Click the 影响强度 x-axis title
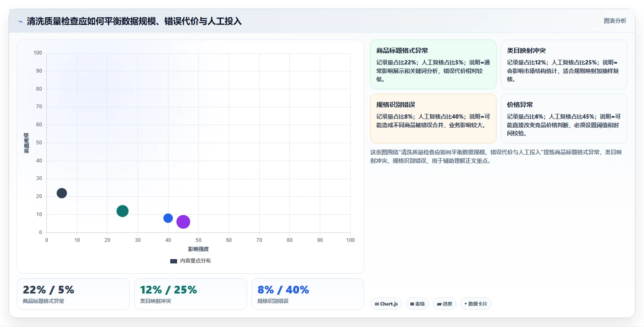Viewport: 644px width, 327px height. [198, 249]
